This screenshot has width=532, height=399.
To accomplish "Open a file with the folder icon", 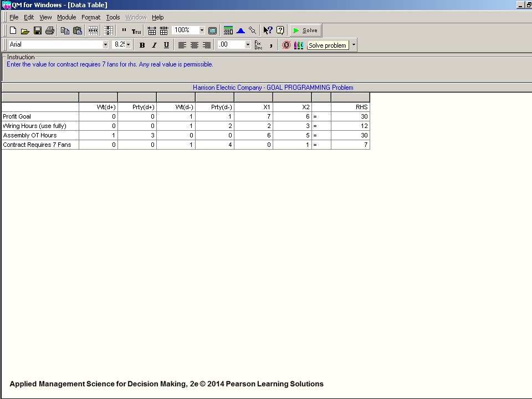I will pyautogui.click(x=25, y=30).
